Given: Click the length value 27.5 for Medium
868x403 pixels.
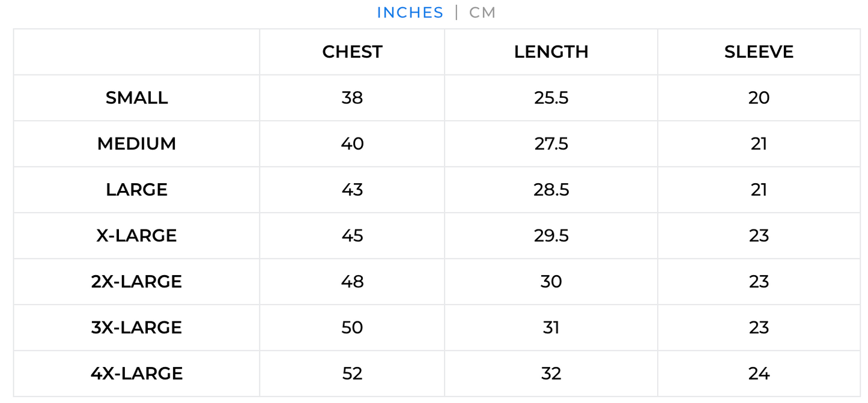Looking at the screenshot, I should (551, 144).
